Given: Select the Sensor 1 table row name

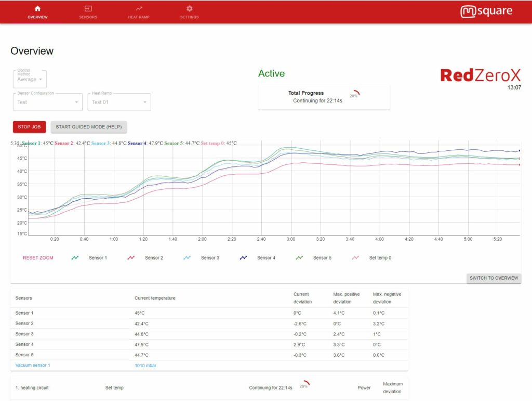Looking at the screenshot, I should [24, 313].
